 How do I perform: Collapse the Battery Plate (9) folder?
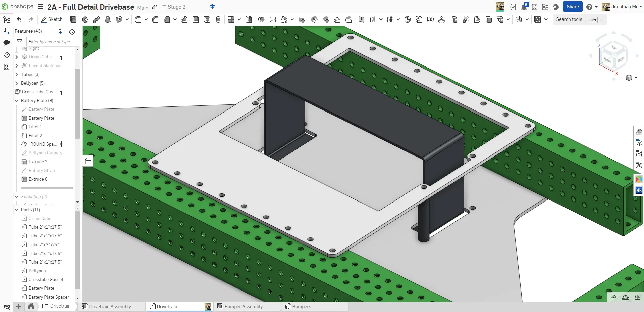17,101
